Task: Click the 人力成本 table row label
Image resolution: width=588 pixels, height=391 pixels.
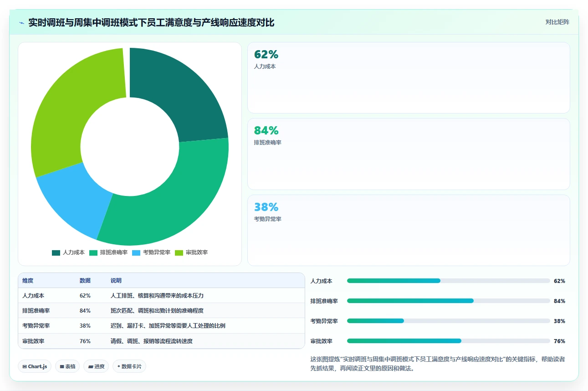Action: 33,295
